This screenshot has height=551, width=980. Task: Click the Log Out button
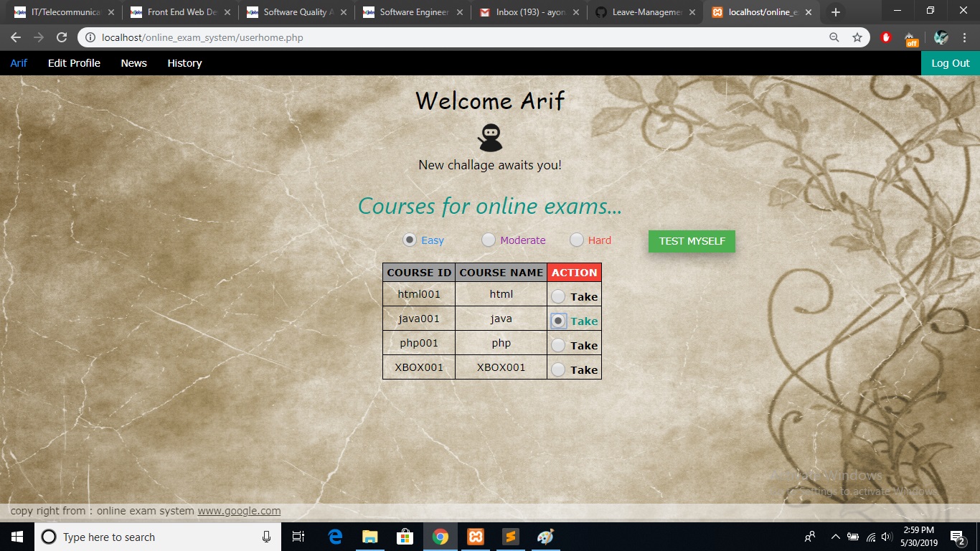(950, 63)
